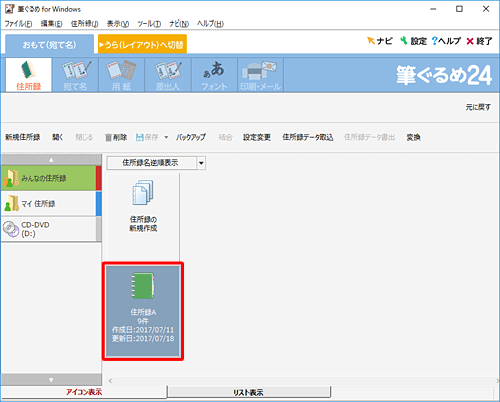This screenshot has width=500, height=402.
Task: Open the フォント font icon tab
Action: (214, 75)
